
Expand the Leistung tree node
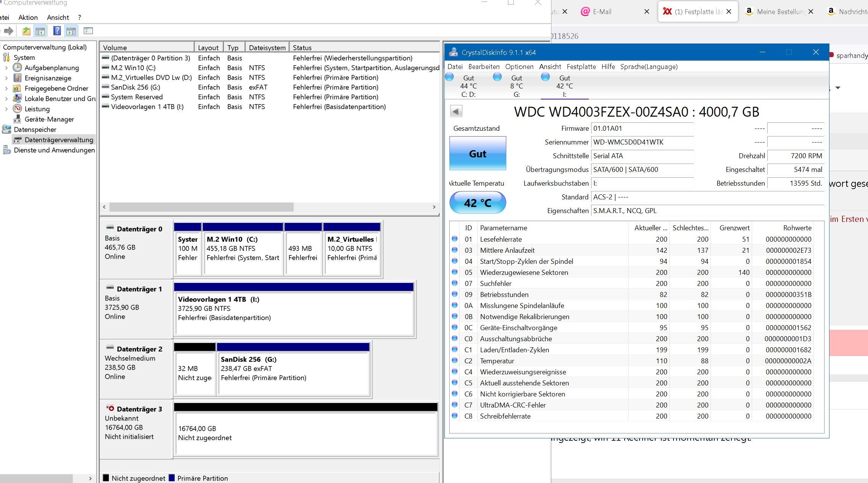click(x=6, y=109)
